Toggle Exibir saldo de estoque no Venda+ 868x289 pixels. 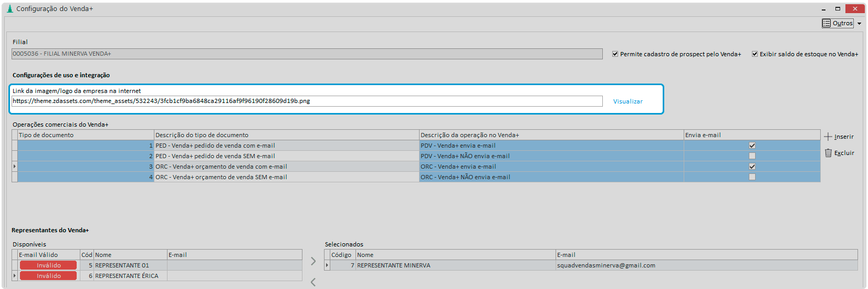755,54
